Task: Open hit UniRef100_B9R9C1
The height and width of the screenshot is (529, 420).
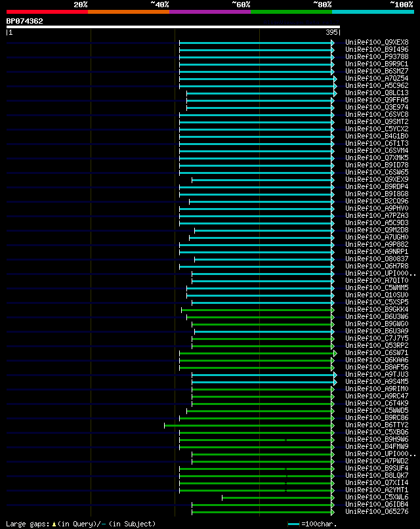Action: (377, 64)
